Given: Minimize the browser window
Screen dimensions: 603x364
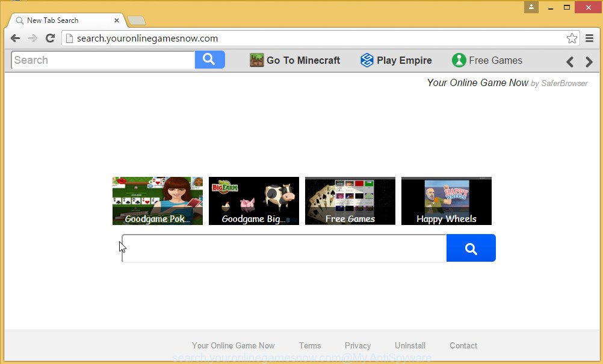Looking at the screenshot, I should coord(551,7).
